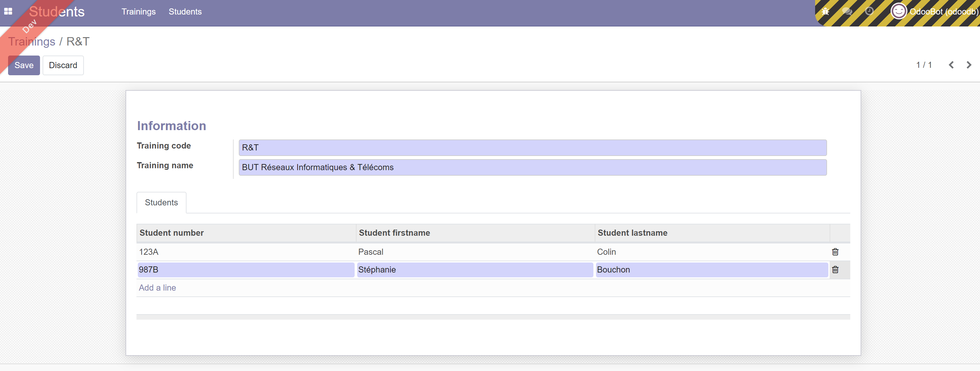Open the activities clock icon

point(869,11)
